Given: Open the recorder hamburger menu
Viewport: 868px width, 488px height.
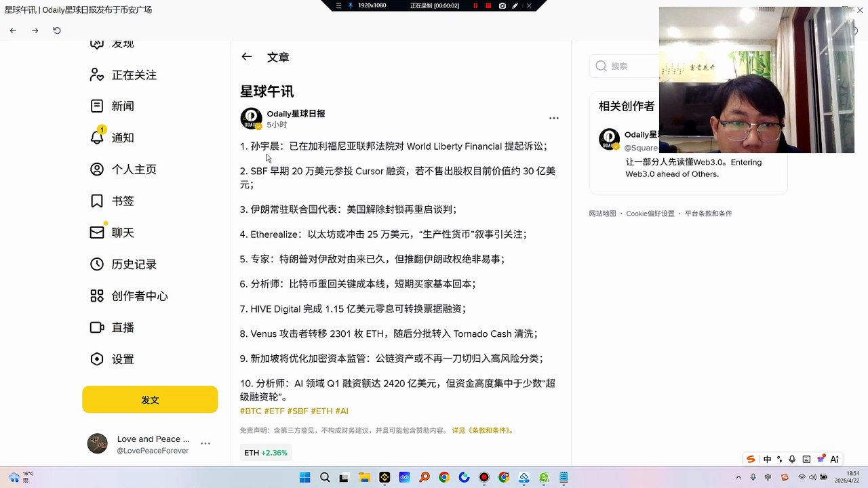Looking at the screenshot, I should click(339, 5).
